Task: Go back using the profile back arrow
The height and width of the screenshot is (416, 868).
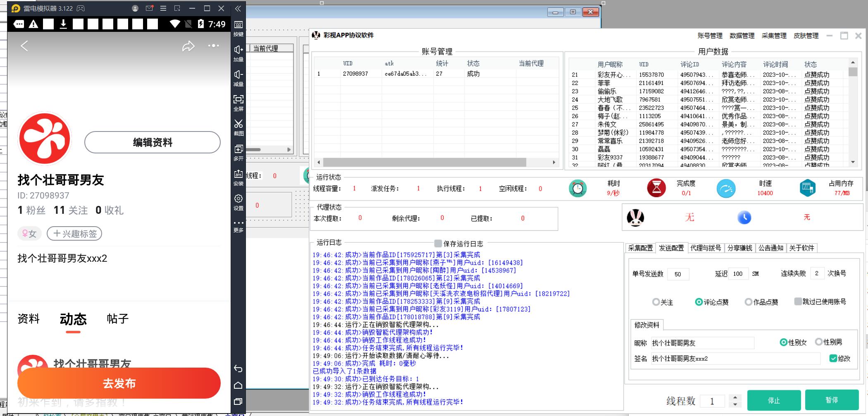Action: pos(24,46)
